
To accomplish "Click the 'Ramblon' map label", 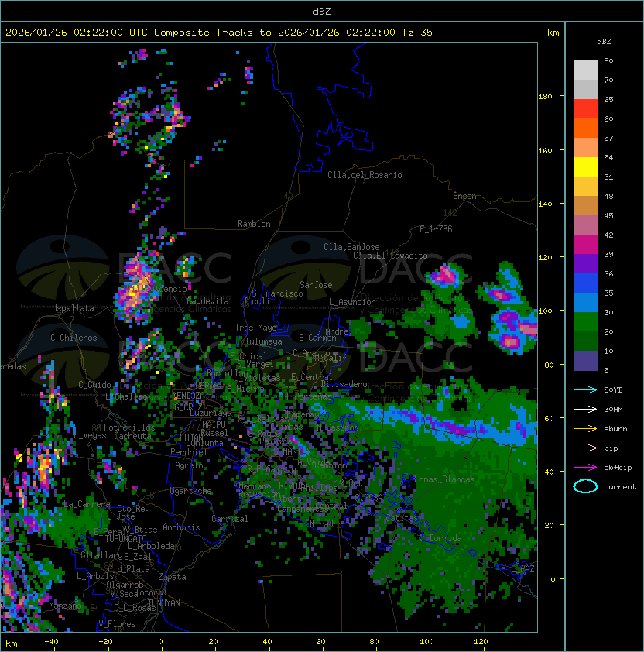I will (x=254, y=224).
